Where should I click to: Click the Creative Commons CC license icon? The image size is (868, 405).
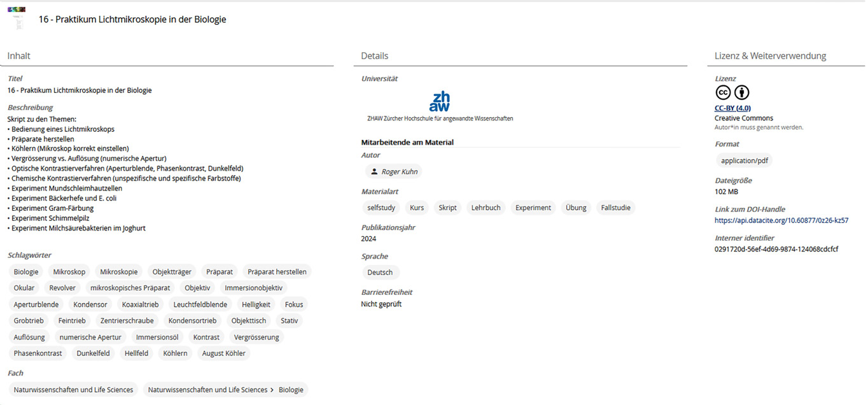pyautogui.click(x=723, y=93)
